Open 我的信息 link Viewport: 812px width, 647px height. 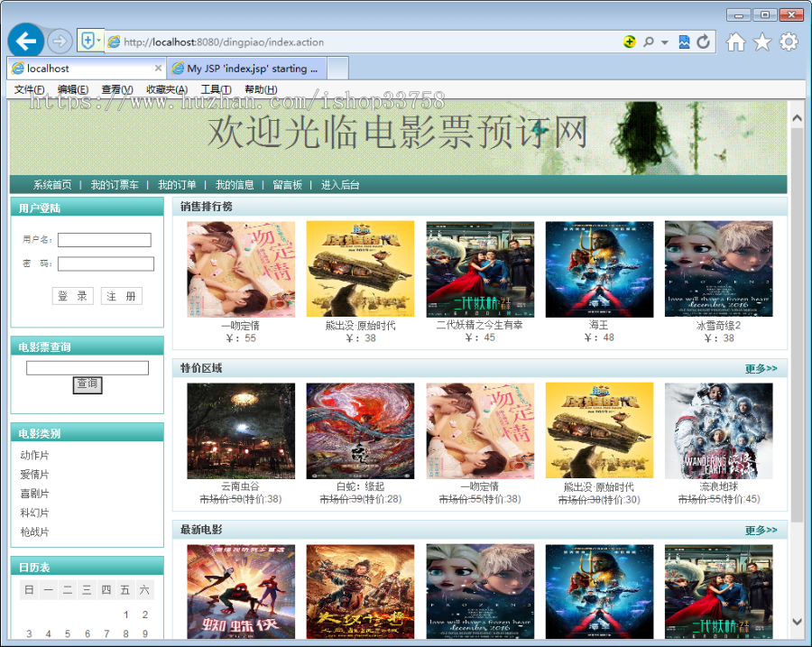click(235, 185)
